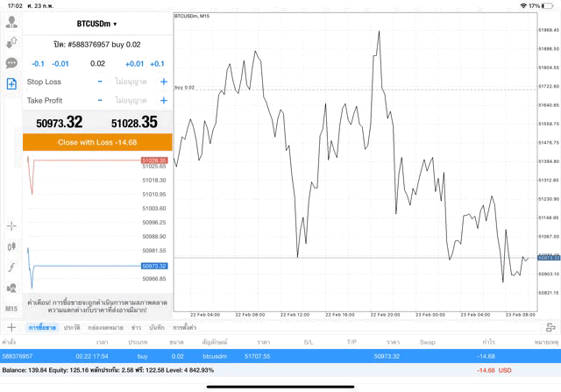
Task: Open the M15 timeframe selector
Action: [11, 309]
